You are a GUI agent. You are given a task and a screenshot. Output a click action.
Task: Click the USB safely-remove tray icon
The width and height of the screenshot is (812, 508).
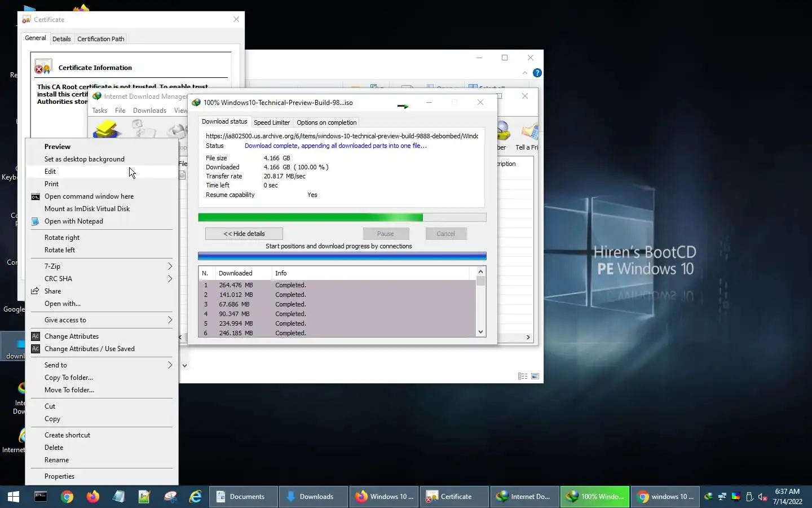749,497
